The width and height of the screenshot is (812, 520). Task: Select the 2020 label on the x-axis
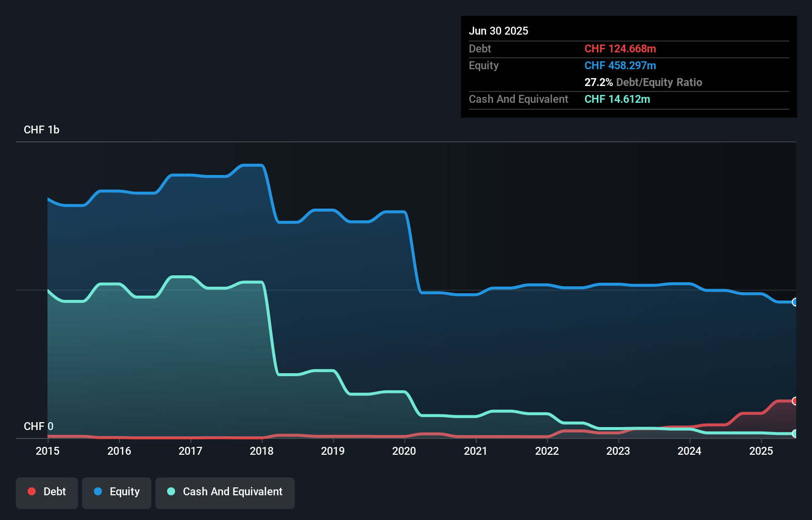(x=404, y=451)
